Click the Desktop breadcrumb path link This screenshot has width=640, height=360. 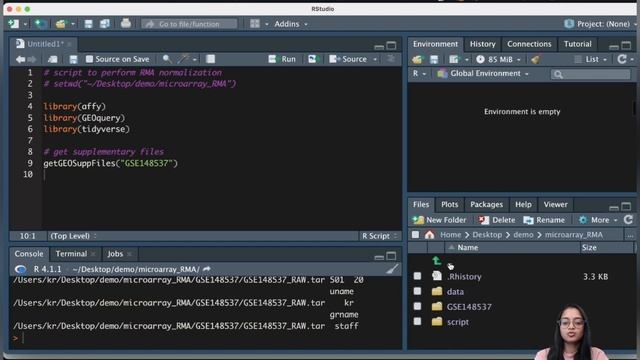(x=487, y=235)
